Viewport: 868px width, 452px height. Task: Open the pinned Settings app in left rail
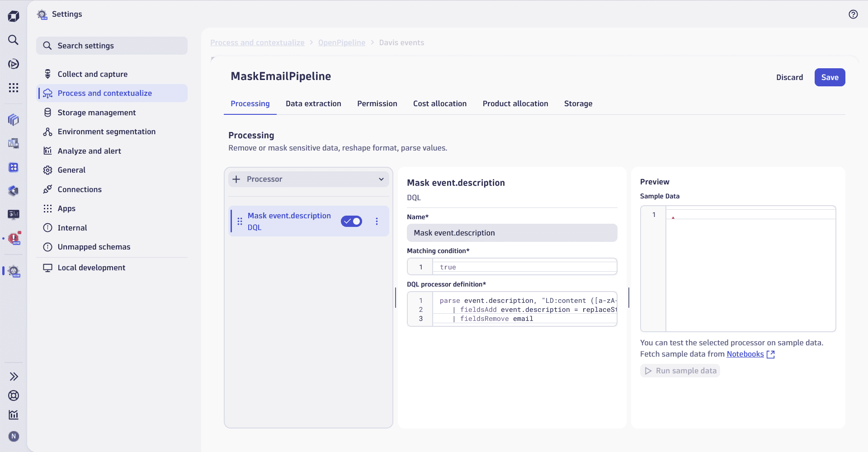click(14, 271)
